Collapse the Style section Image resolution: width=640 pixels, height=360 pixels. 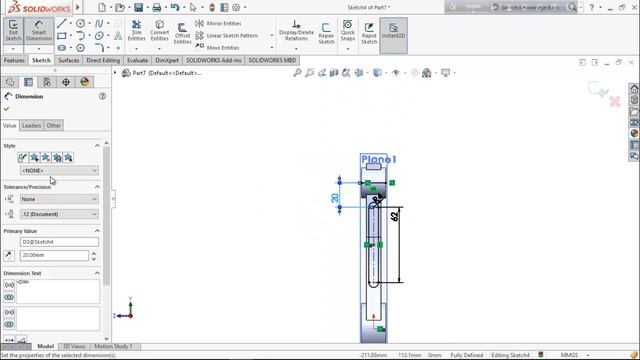pyautogui.click(x=97, y=146)
